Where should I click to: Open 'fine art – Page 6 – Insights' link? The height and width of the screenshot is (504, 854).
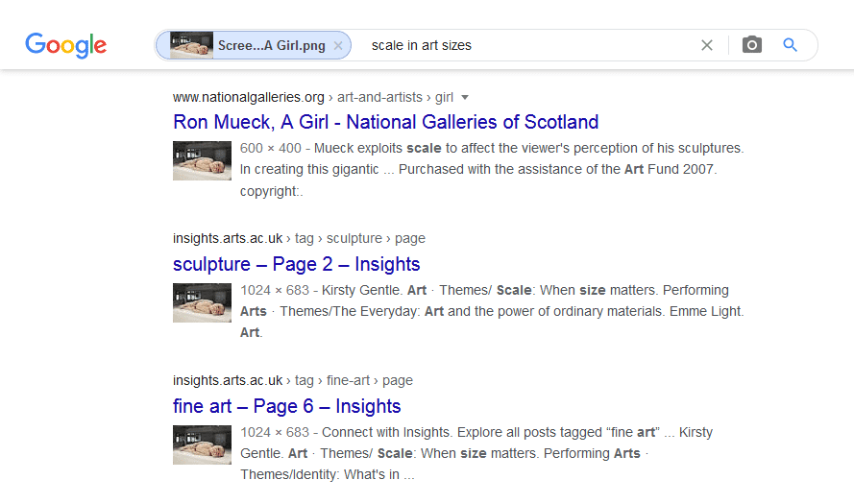[286, 406]
